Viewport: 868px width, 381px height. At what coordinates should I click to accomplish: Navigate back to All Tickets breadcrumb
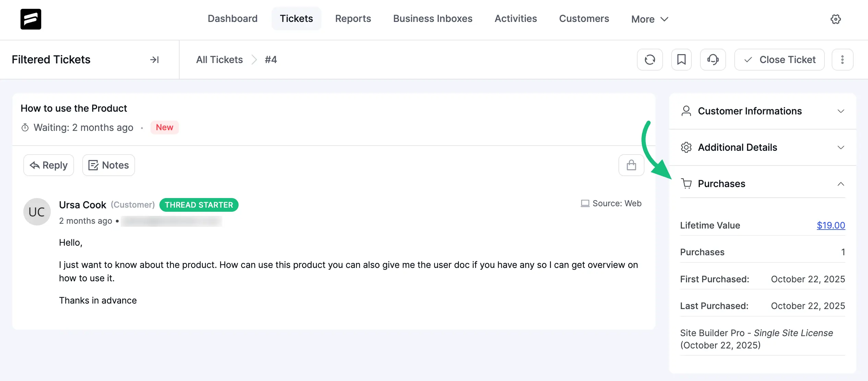(219, 60)
